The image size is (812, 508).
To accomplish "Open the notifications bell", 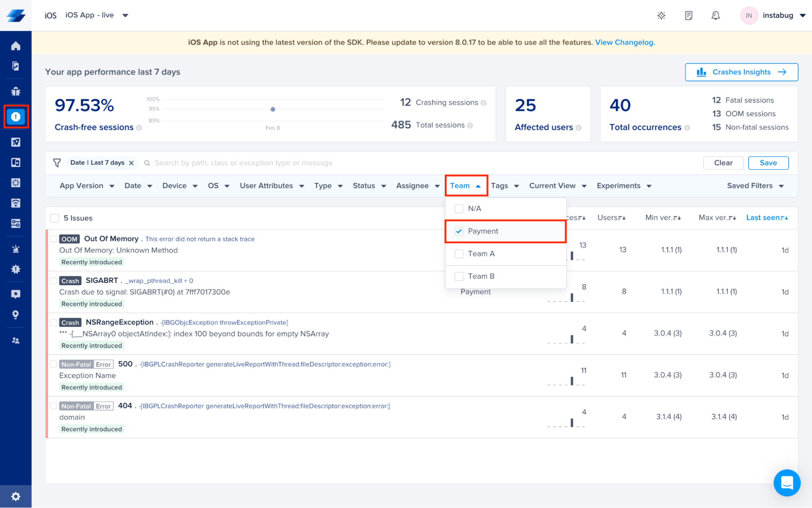I will click(x=715, y=15).
